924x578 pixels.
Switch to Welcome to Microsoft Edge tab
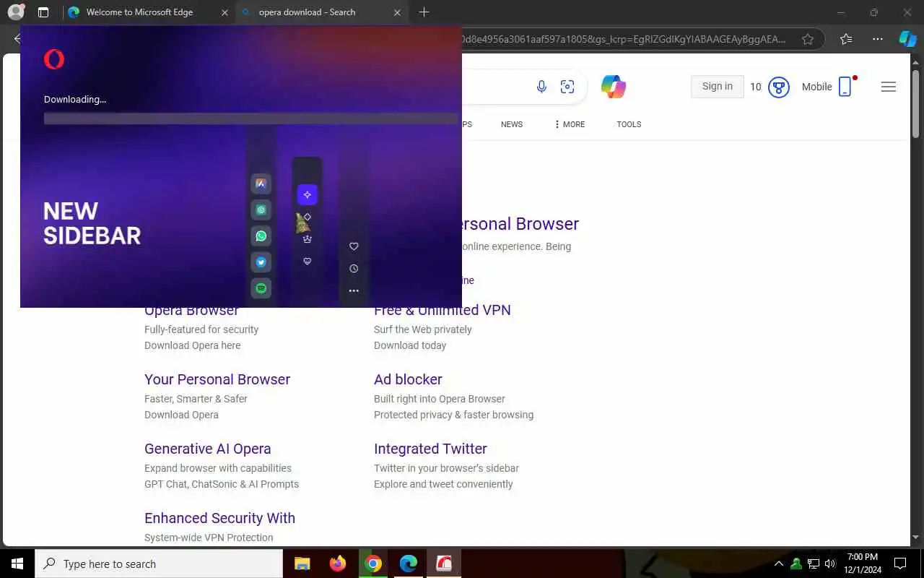click(x=139, y=12)
